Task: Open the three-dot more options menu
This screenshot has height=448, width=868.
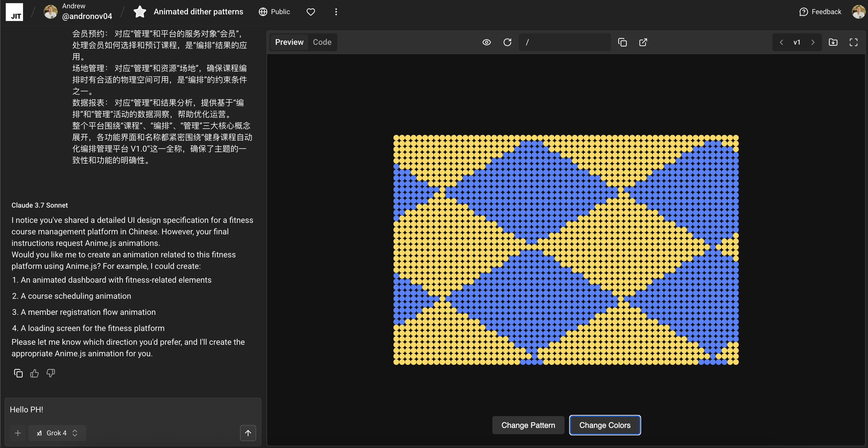Action: [x=336, y=12]
